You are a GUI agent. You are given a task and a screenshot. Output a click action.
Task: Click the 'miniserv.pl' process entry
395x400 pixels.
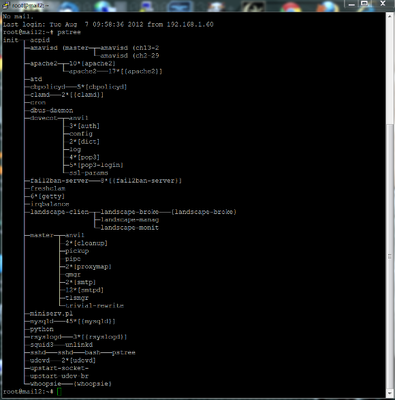tap(52, 313)
